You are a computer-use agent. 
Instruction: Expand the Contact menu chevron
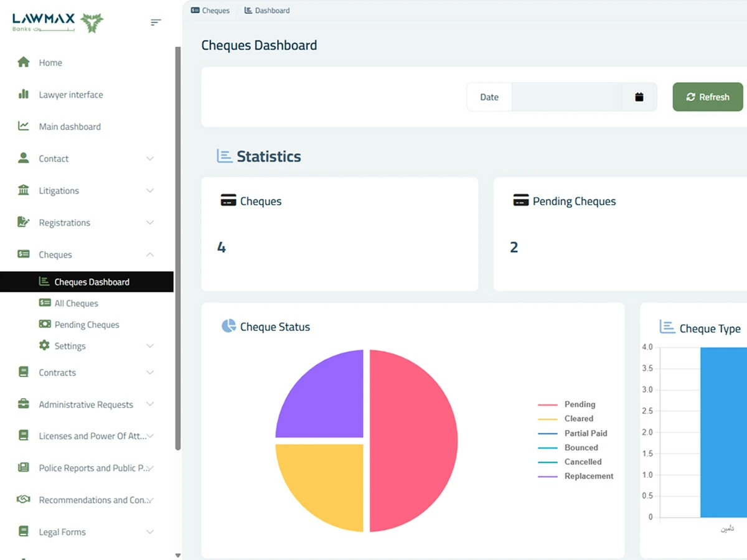(150, 159)
